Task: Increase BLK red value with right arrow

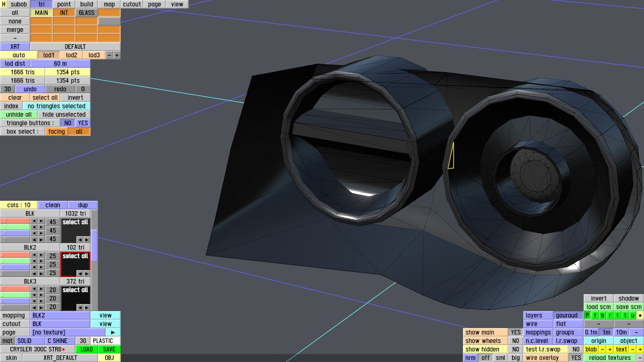Action: [x=41, y=221]
